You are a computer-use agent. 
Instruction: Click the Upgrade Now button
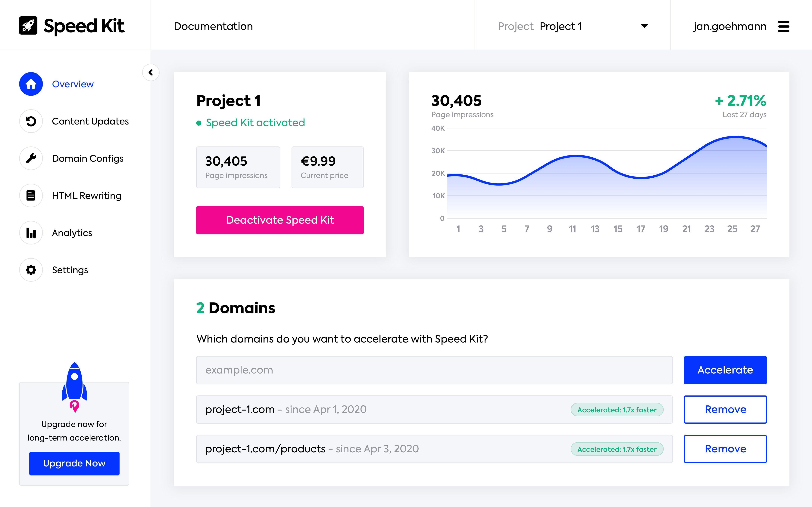click(74, 463)
